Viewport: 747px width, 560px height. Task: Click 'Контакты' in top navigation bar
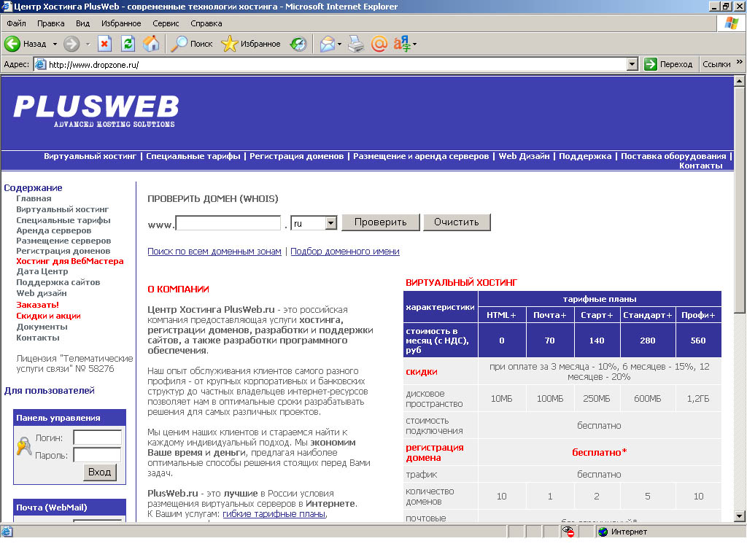point(700,166)
